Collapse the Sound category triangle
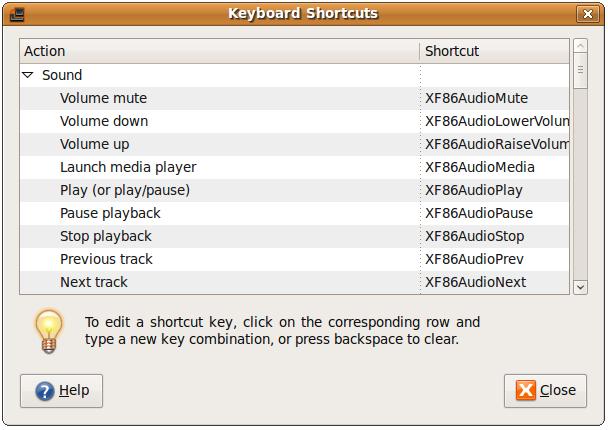Viewport: 608px width, 430px height. click(27, 75)
